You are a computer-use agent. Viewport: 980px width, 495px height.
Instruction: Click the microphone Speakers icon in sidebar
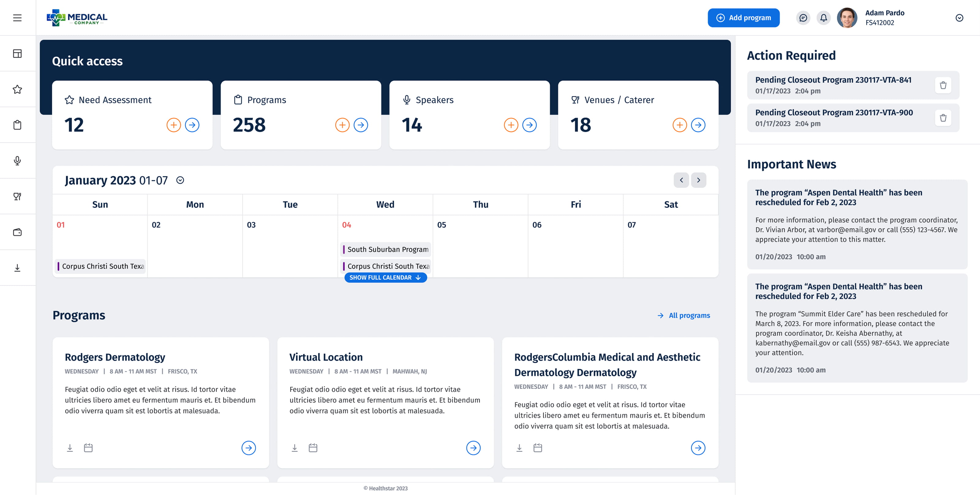(17, 161)
